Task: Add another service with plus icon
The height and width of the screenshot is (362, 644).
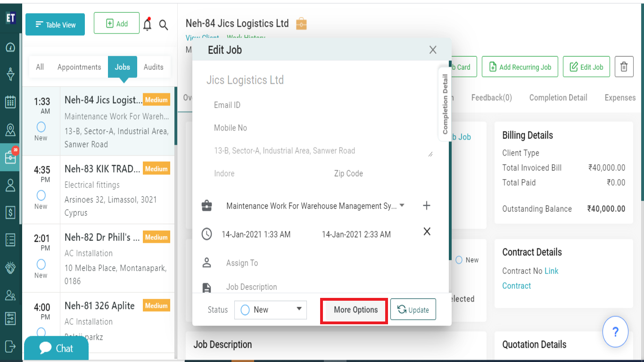Action: point(427,206)
